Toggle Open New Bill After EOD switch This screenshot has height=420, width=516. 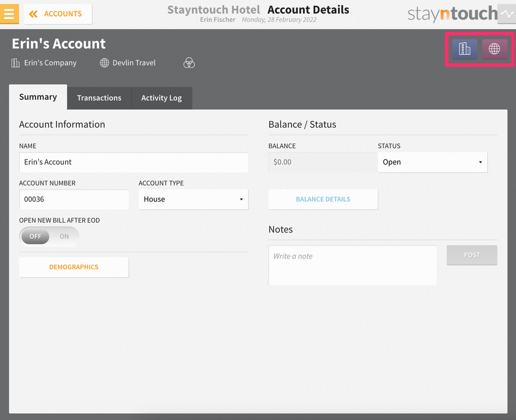pyautogui.click(x=49, y=237)
